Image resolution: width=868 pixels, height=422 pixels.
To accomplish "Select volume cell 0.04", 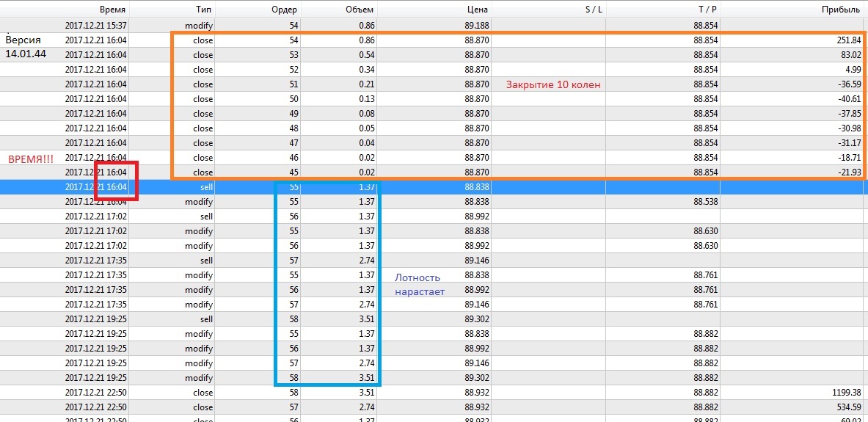I will [366, 143].
